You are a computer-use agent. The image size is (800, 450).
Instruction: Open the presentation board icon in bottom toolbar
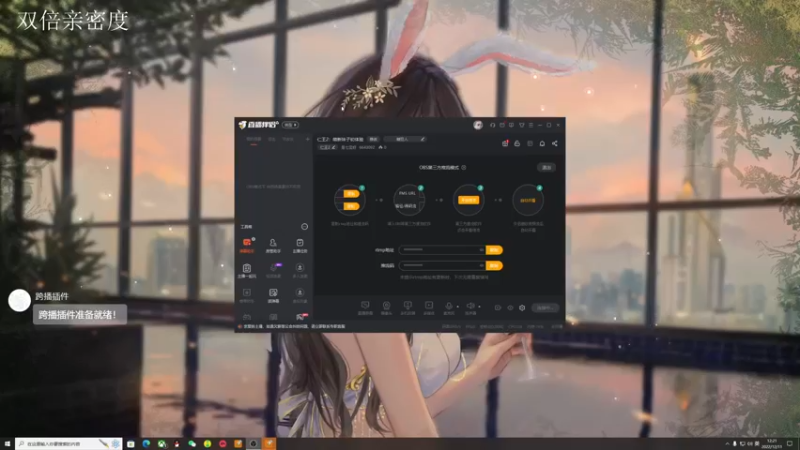[x=408, y=307]
